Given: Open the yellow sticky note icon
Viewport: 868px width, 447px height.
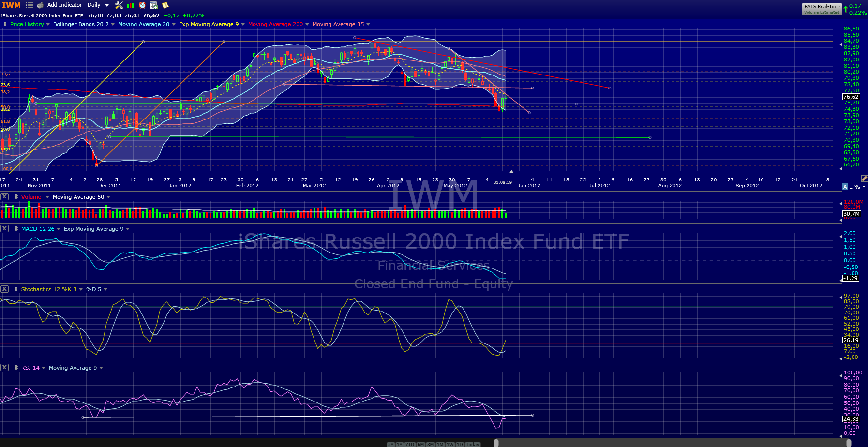Looking at the screenshot, I should click(x=165, y=5).
